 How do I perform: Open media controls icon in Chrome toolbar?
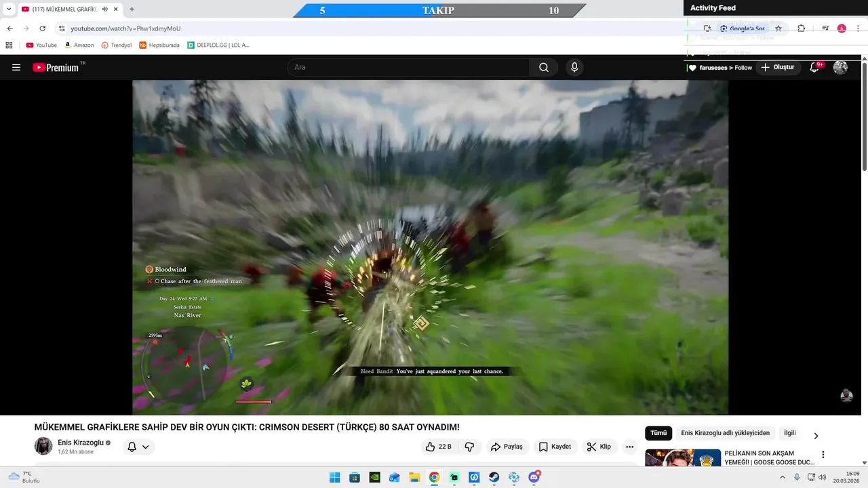click(825, 28)
